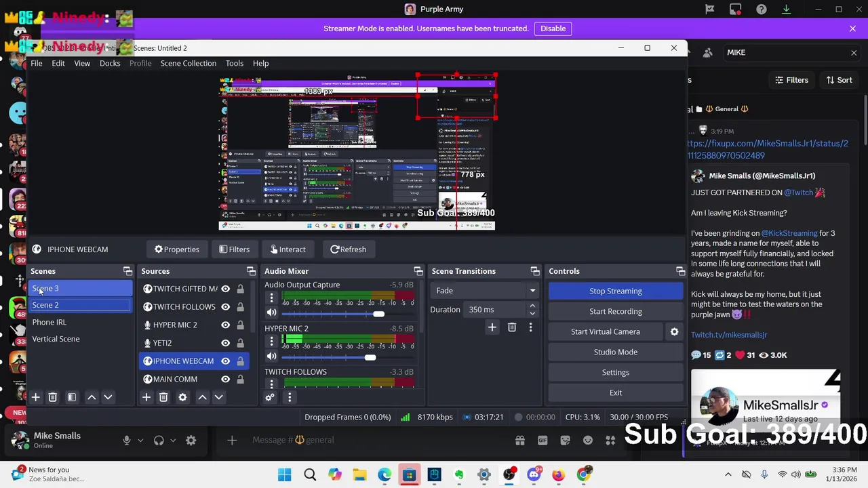Open the Discord Sort dropdown
Image resolution: width=868 pixels, height=488 pixels.
839,80
